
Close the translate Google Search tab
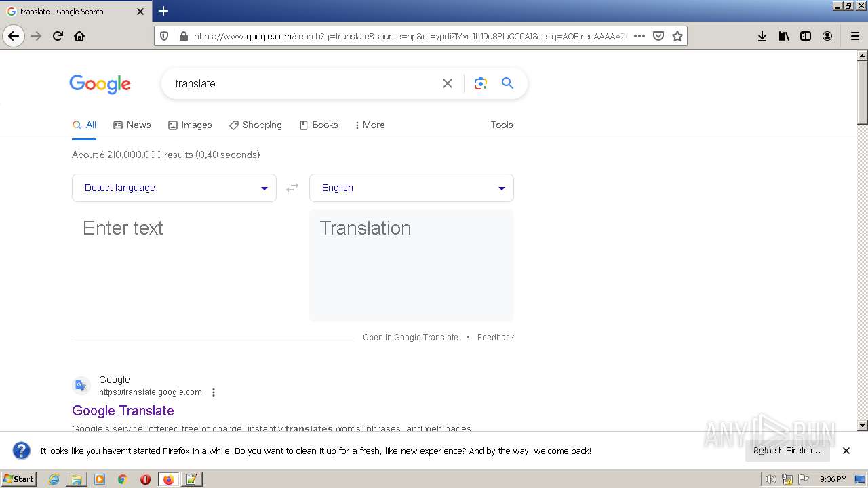coord(140,12)
